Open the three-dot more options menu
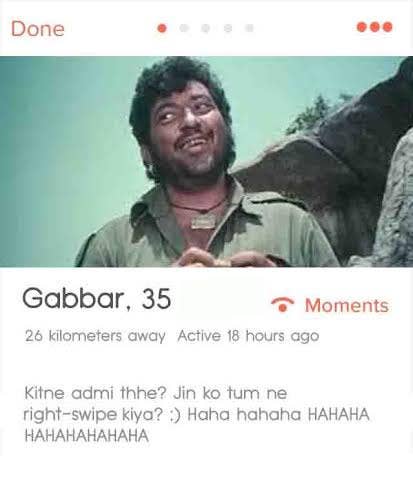Screen dimensions: 413x479 pyautogui.click(x=374, y=27)
